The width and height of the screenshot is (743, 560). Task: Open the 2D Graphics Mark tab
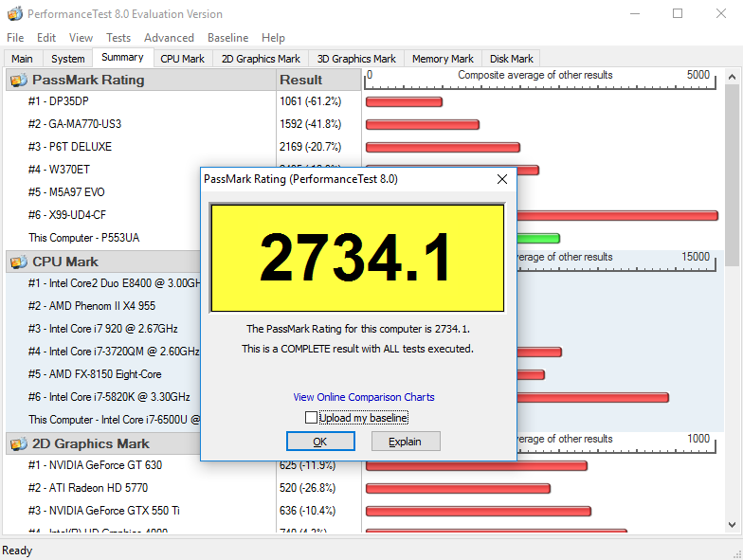pyautogui.click(x=261, y=59)
